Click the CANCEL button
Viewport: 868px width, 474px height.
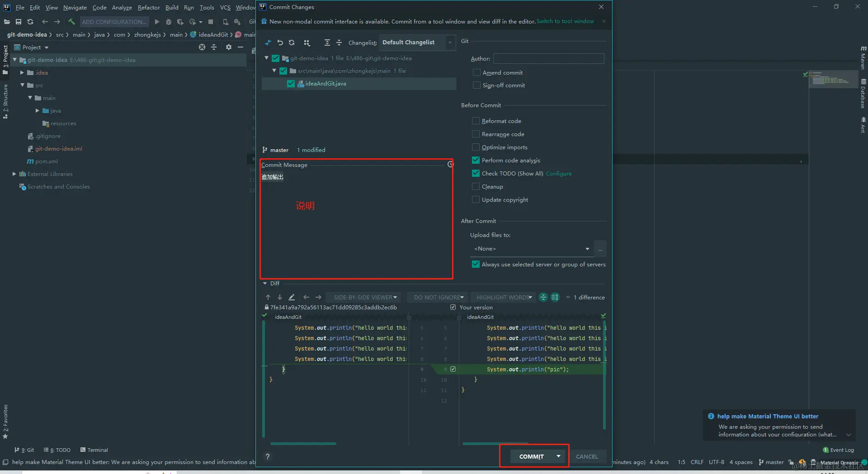587,456
